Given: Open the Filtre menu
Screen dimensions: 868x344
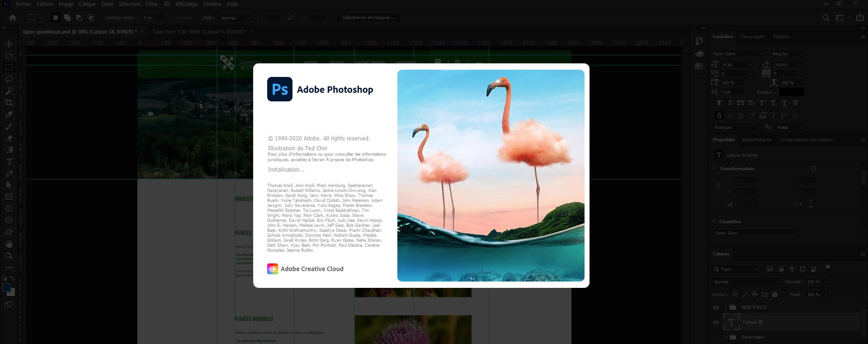Looking at the screenshot, I should click(x=152, y=4).
